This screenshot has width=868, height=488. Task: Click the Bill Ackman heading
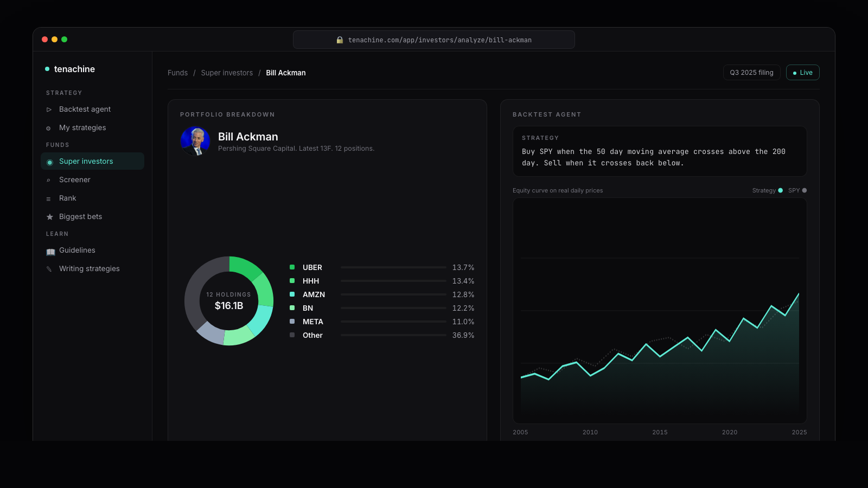click(248, 137)
